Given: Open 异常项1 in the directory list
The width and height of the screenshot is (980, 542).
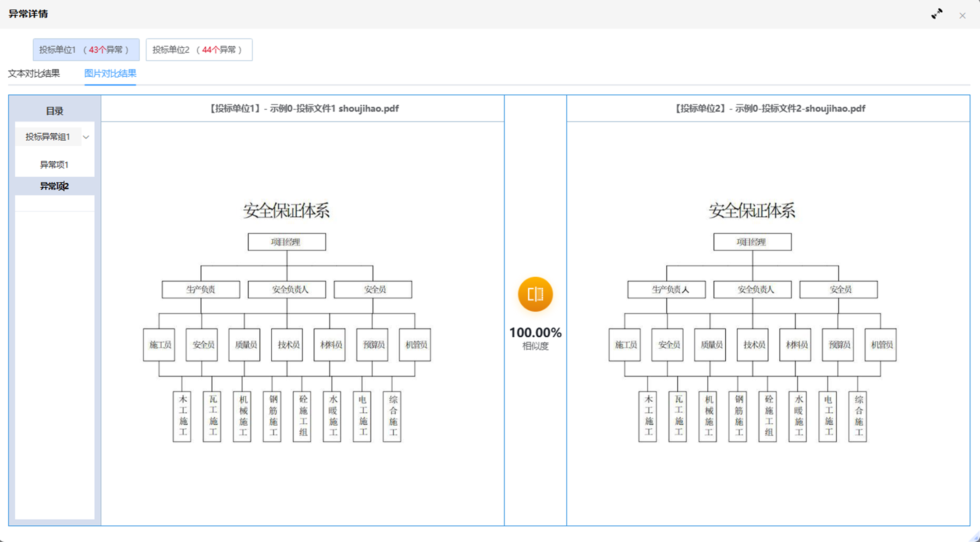Looking at the screenshot, I should (x=54, y=164).
